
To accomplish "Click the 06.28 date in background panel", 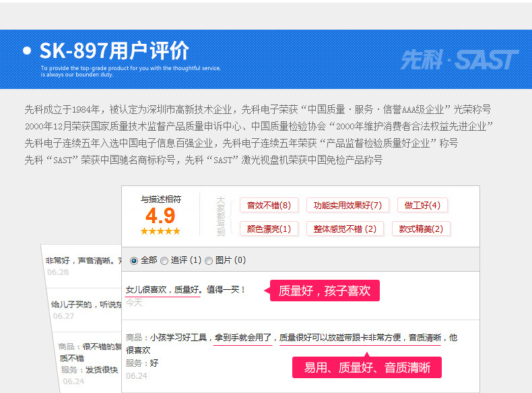I will point(58,272).
